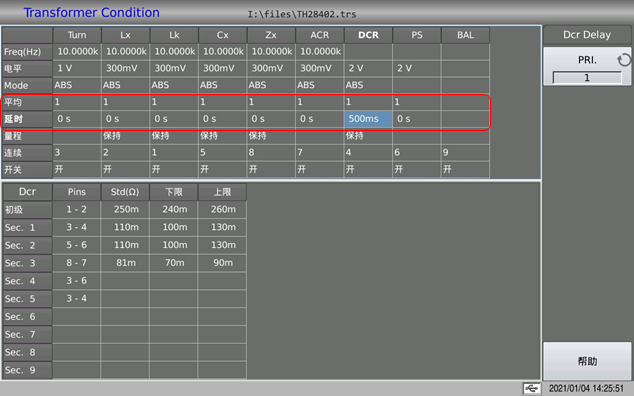
Task: Select the highlighted 500ms DCR delay cell
Action: pos(368,119)
